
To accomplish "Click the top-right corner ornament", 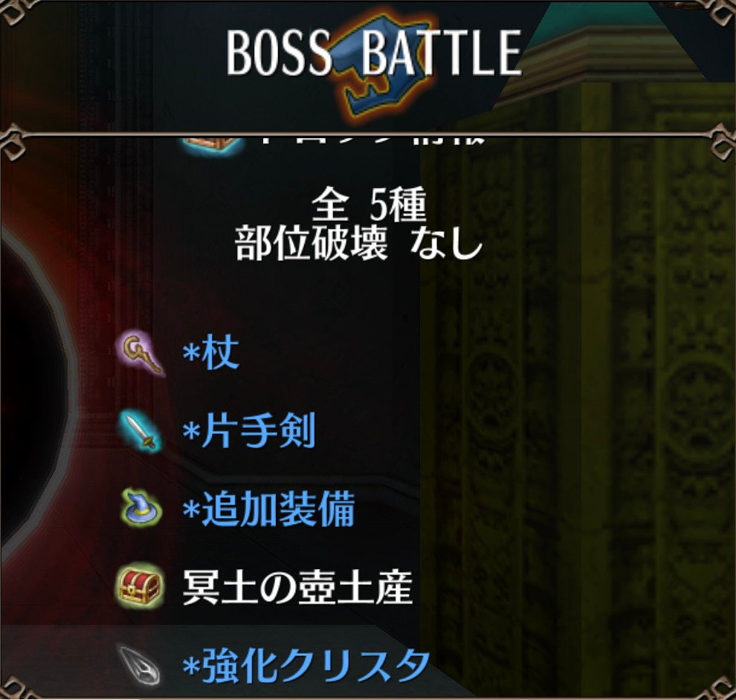I will click(721, 12).
